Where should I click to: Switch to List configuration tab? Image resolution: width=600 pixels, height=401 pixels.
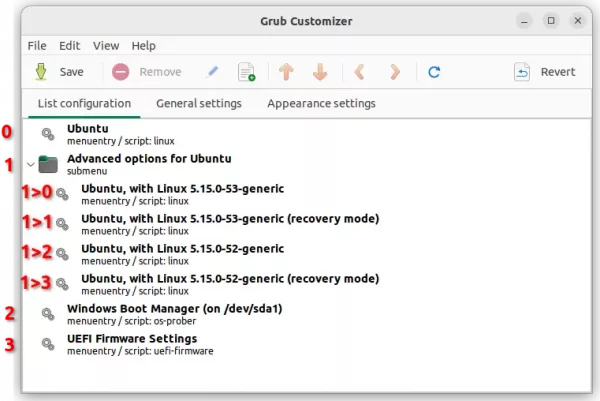(84, 104)
